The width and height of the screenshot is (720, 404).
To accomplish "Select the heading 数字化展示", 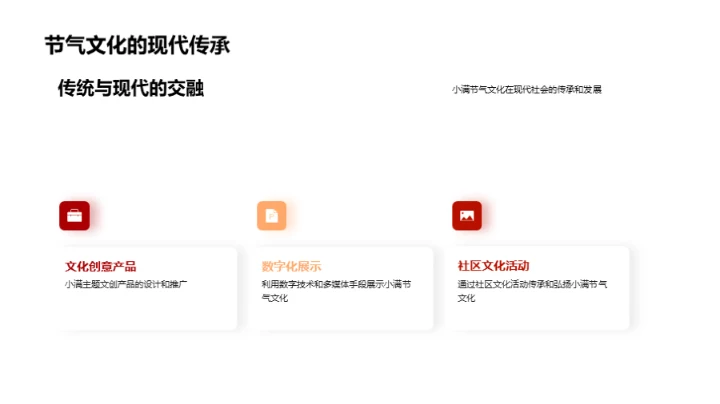I will pos(291,266).
